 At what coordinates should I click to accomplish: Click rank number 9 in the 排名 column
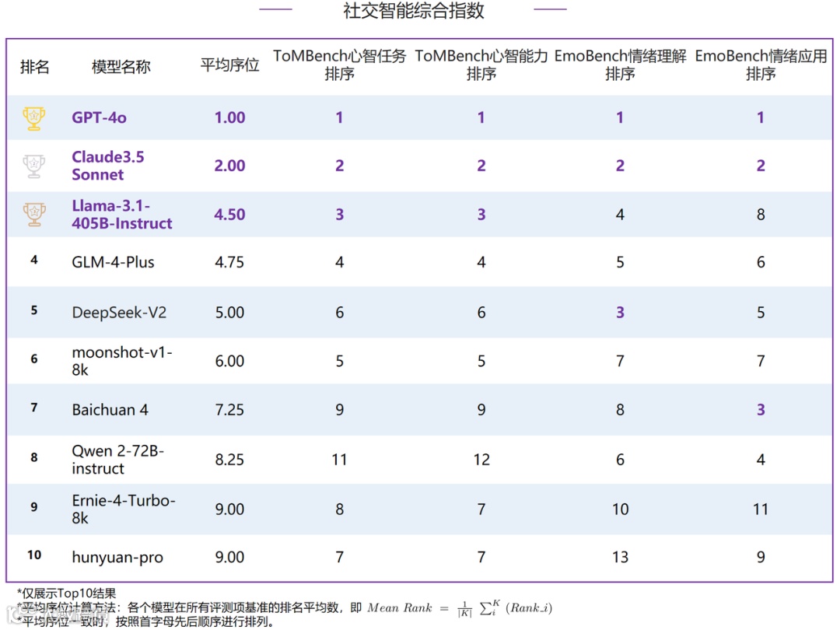pos(34,507)
